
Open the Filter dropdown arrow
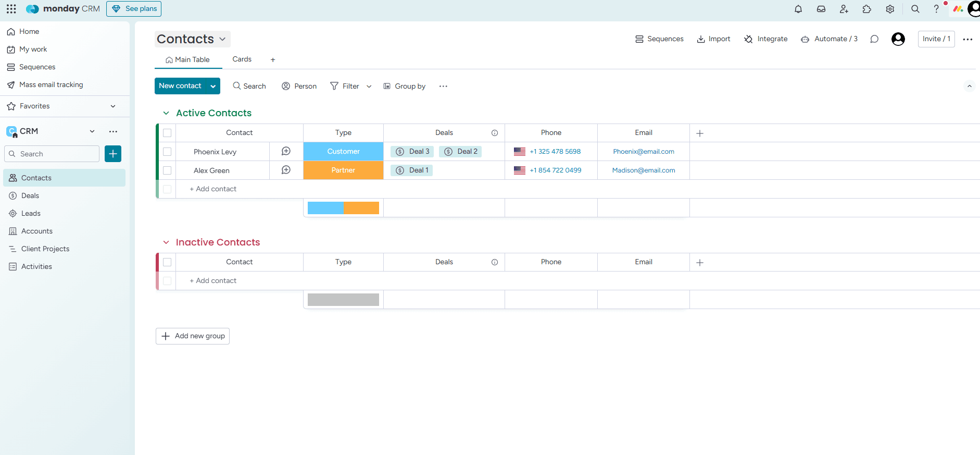pos(369,86)
